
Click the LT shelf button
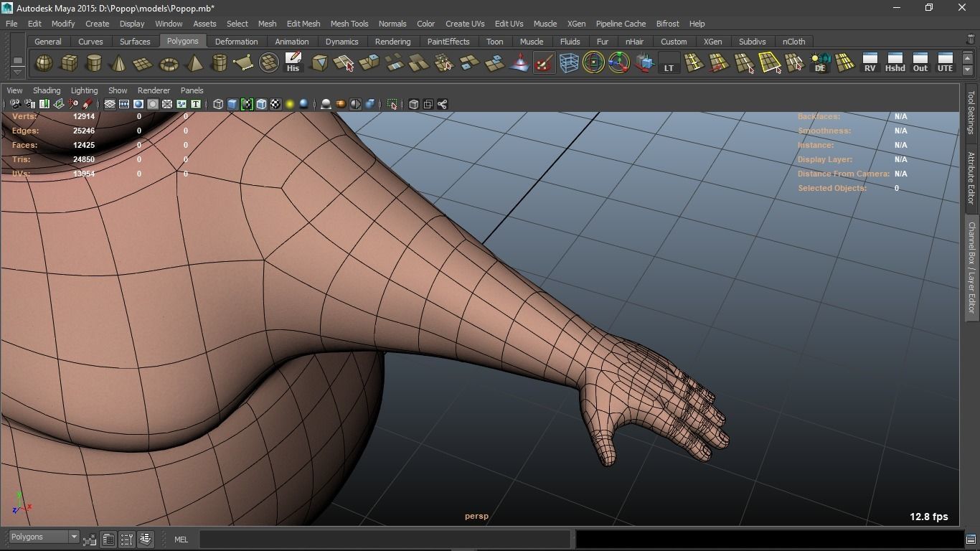coord(669,64)
